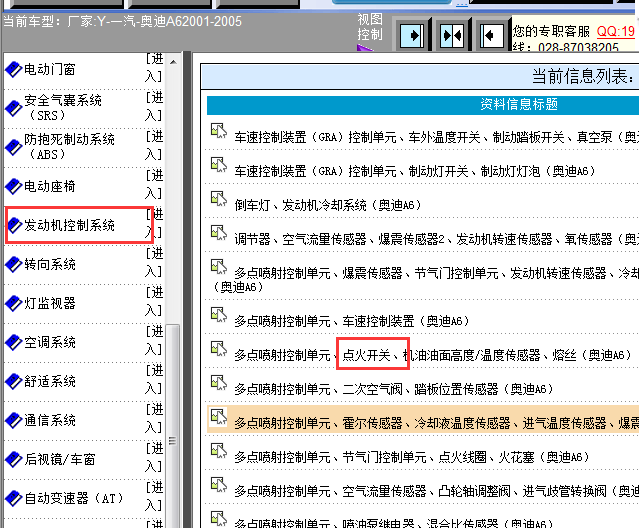This screenshot has height=528, width=639.
Task: Open 调节器、空气流量传感器、爆震传感器2 entry
Action: pyautogui.click(x=436, y=239)
